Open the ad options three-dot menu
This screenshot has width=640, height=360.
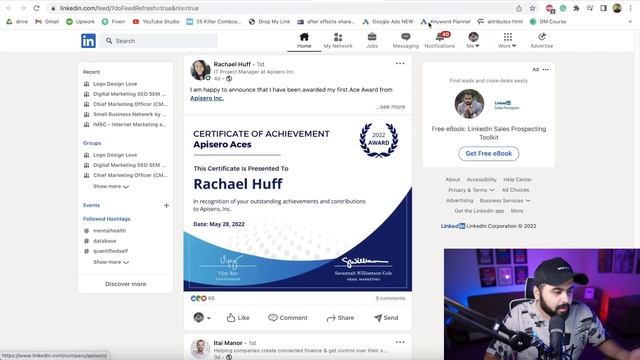(x=546, y=69)
